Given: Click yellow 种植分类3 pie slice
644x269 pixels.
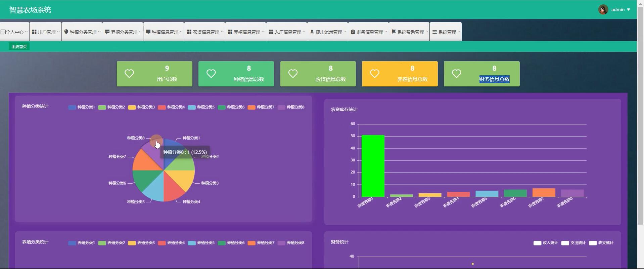Looking at the screenshot, I should (x=183, y=178).
